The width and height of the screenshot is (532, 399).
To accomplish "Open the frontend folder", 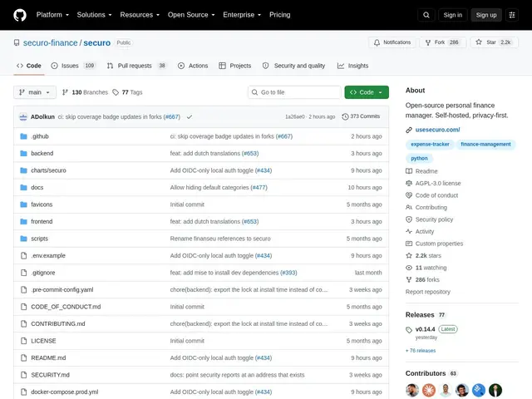I will [42, 222].
